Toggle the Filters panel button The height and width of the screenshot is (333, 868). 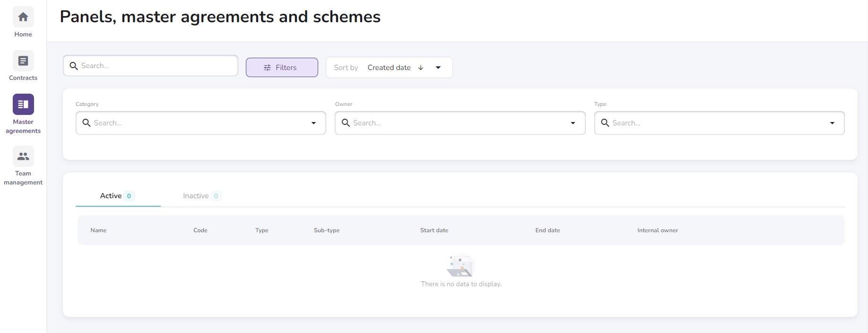(282, 68)
